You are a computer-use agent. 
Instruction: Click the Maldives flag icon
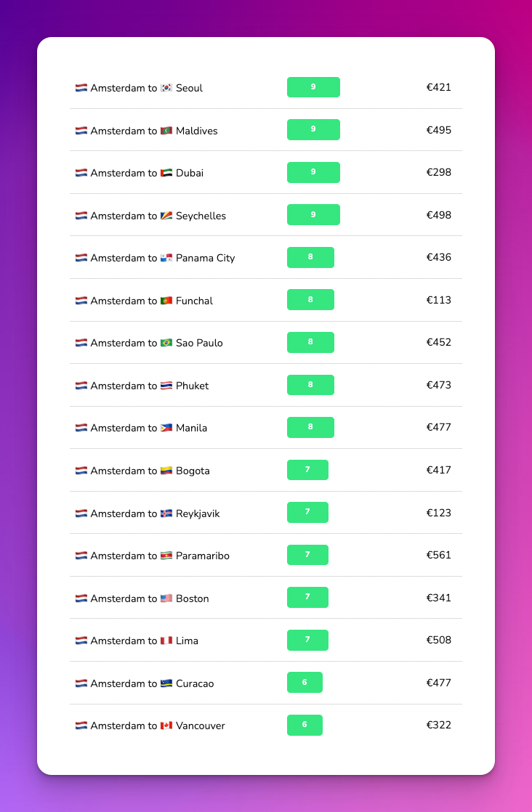click(x=166, y=131)
